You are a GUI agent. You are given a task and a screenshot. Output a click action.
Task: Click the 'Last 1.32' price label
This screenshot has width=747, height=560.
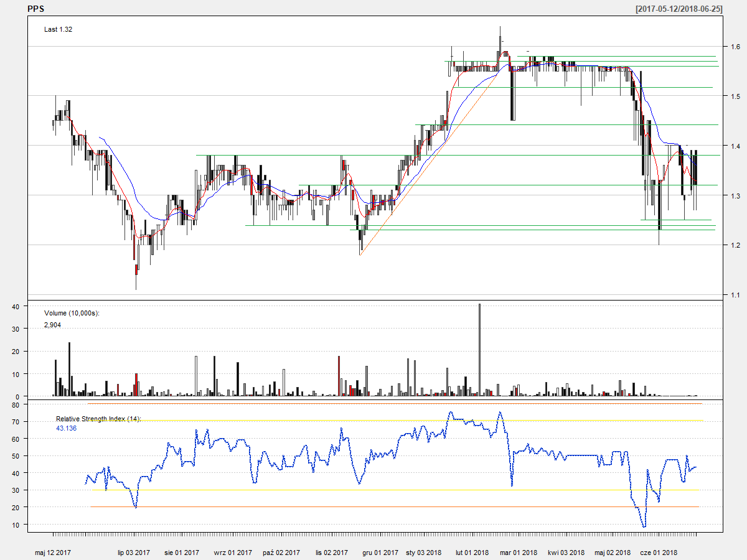[59, 29]
